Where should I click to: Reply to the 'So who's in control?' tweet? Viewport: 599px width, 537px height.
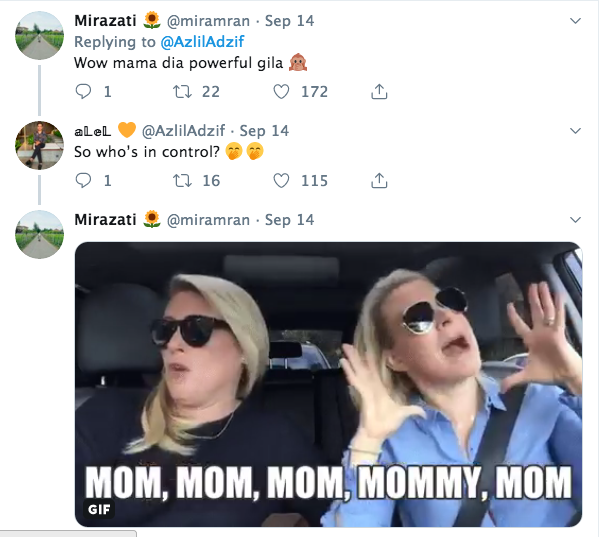click(83, 180)
